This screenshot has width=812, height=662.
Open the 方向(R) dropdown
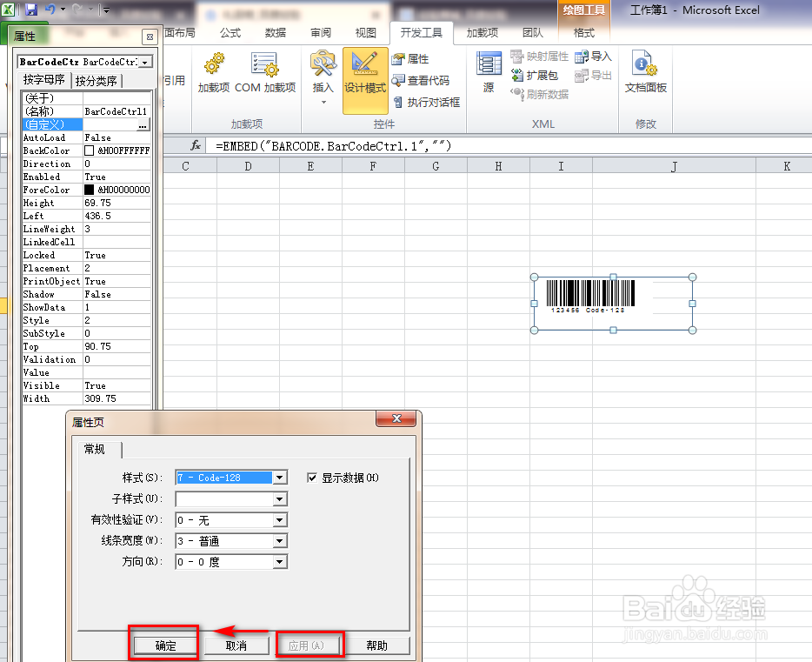click(x=279, y=561)
